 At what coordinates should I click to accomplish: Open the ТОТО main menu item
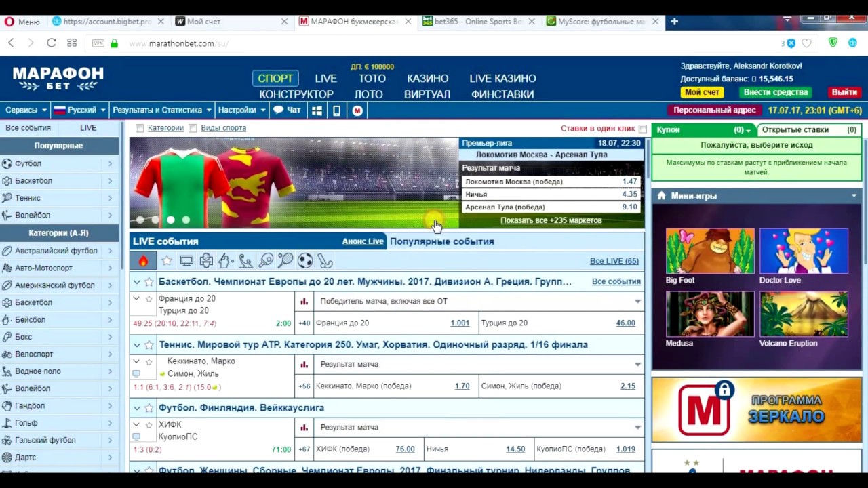[x=372, y=79]
